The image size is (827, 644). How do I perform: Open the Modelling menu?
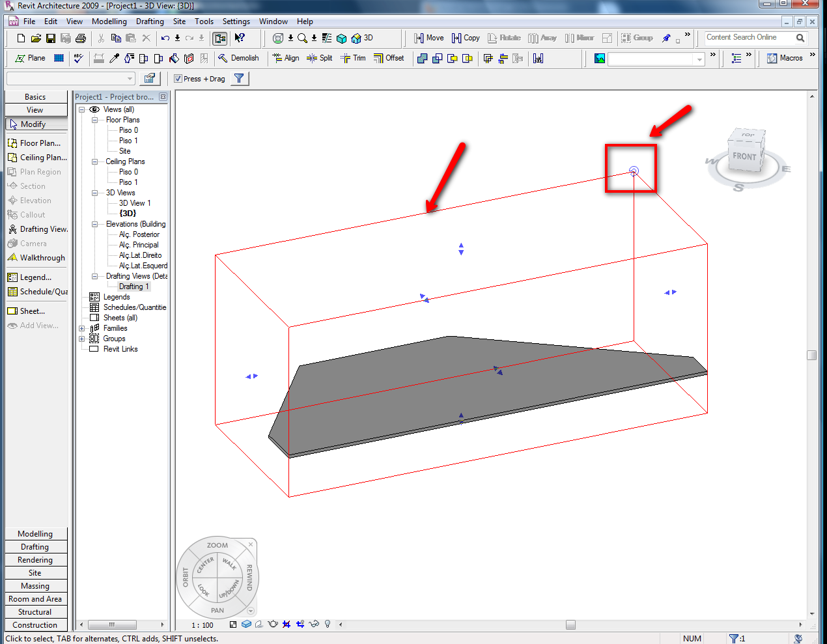[109, 21]
